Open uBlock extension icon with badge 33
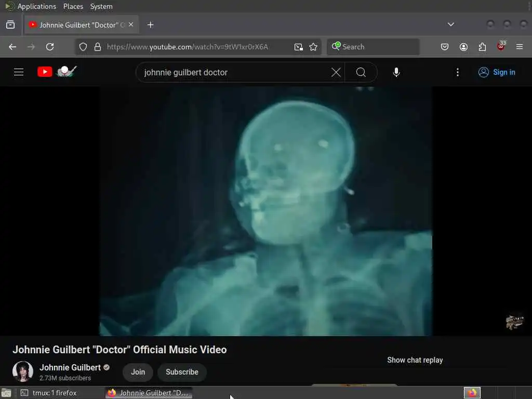The image size is (532, 399). pos(501,46)
